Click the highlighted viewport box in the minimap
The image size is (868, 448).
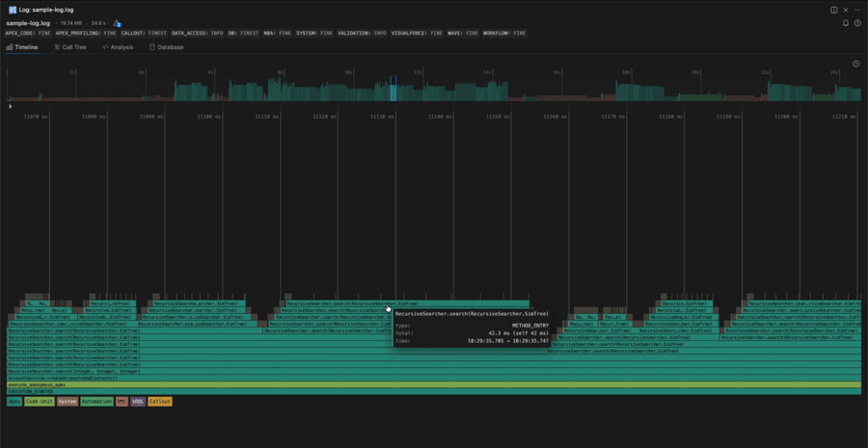point(393,89)
